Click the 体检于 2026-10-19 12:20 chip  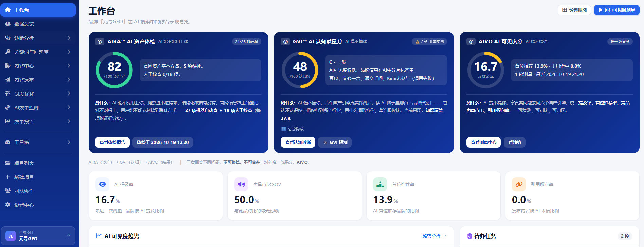163,142
